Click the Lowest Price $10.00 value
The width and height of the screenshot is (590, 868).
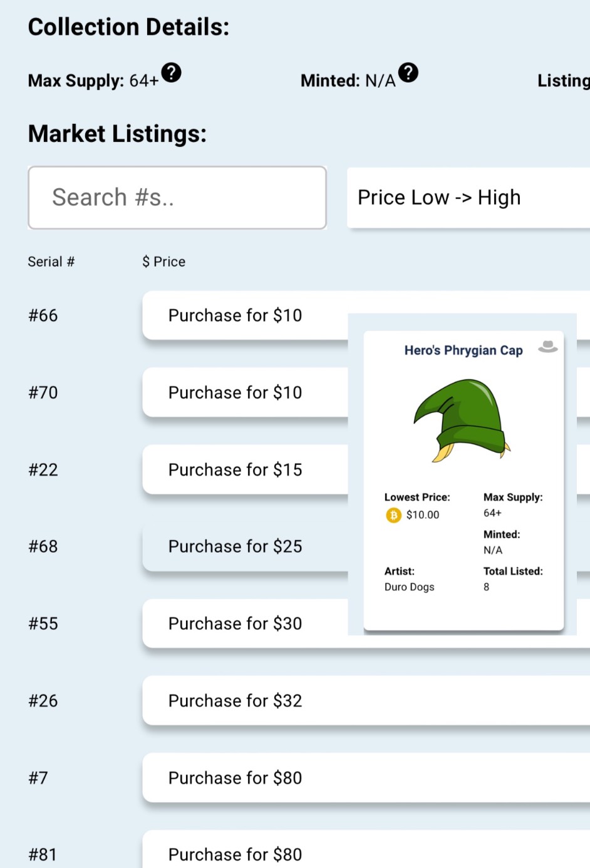click(423, 515)
